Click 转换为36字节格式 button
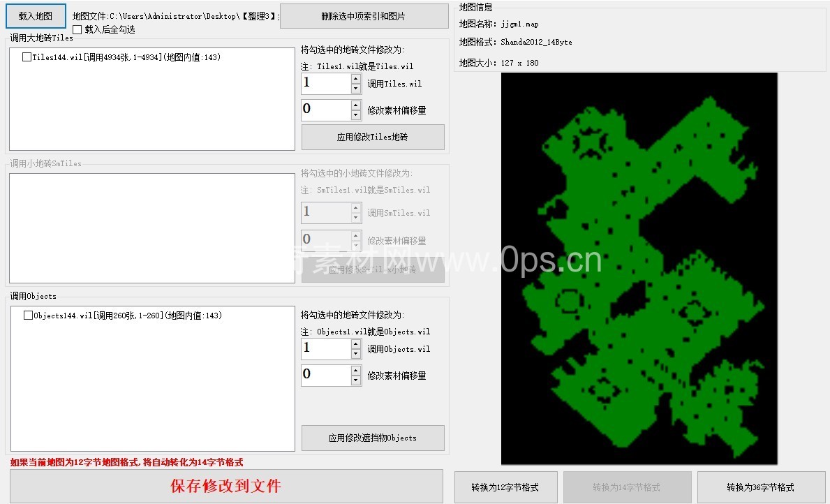Screen dimensions: 830x504 tap(760, 487)
